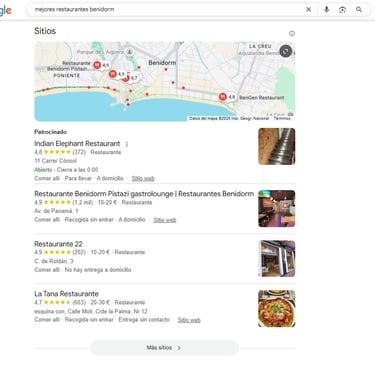Clear the search box with the X icon
Screen dimensions: 375x366
(x=309, y=10)
